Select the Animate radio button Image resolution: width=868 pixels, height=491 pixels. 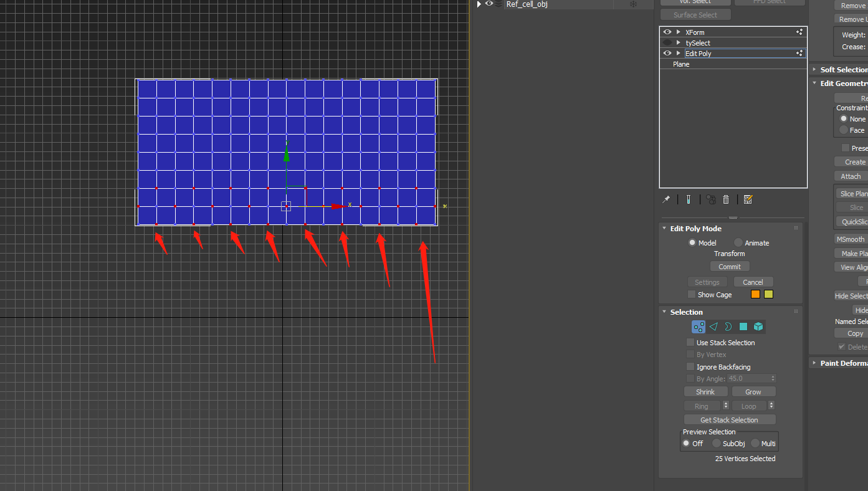click(738, 243)
